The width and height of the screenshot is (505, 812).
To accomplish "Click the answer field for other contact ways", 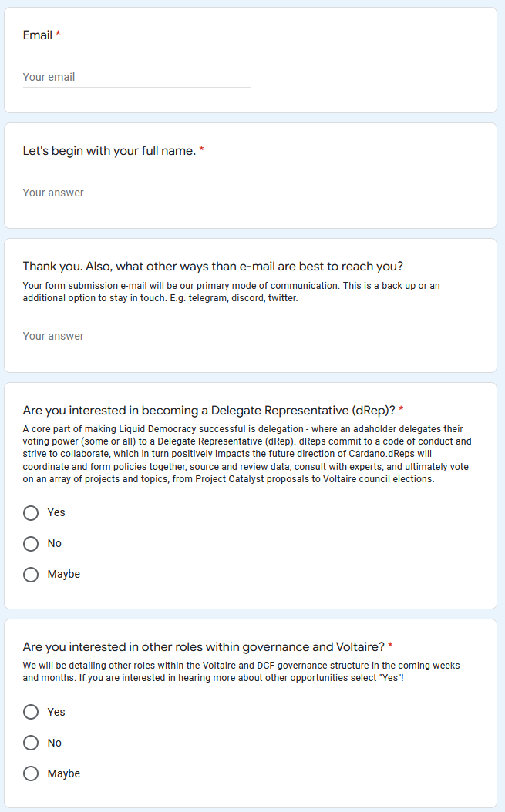I will click(136, 336).
